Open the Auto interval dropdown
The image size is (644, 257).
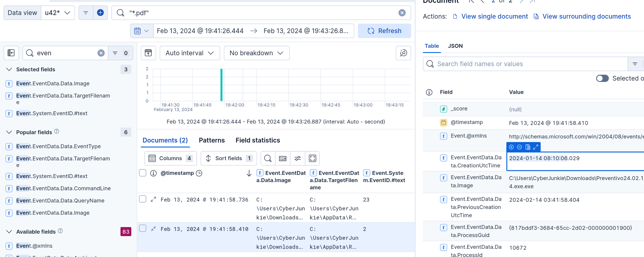tap(190, 53)
